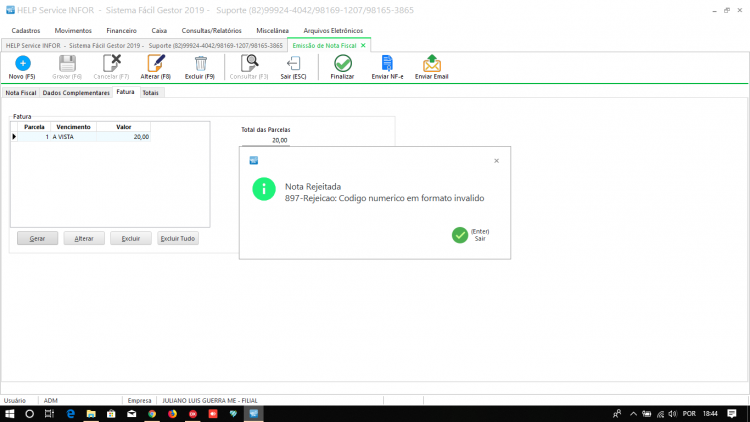Open the Financeiro menu
Image resolution: width=750 pixels, height=422 pixels.
[121, 31]
